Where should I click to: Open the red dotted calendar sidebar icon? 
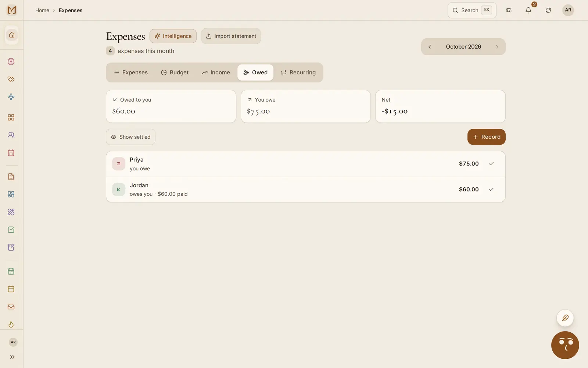tap(11, 153)
